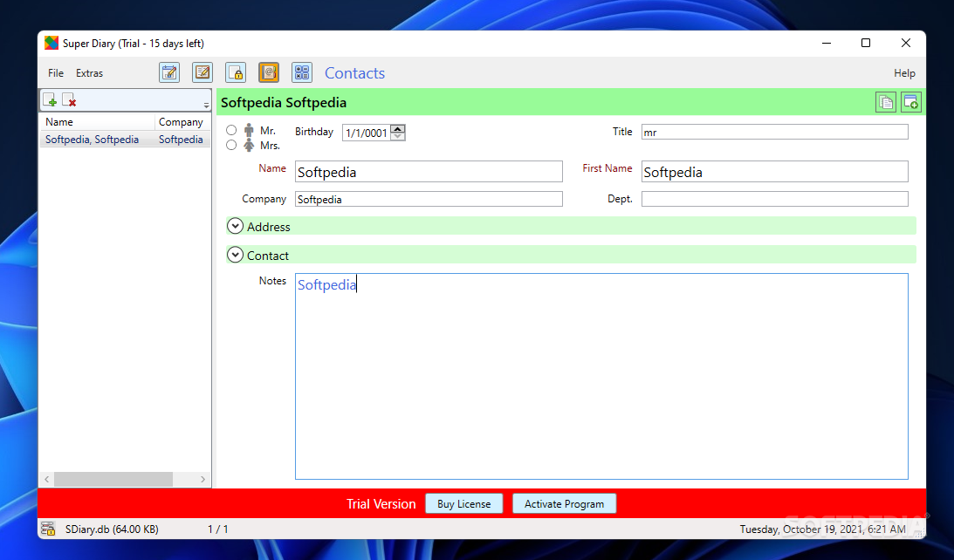The height and width of the screenshot is (560, 954).
Task: Sort contact list by Name column header
Action: 98,121
